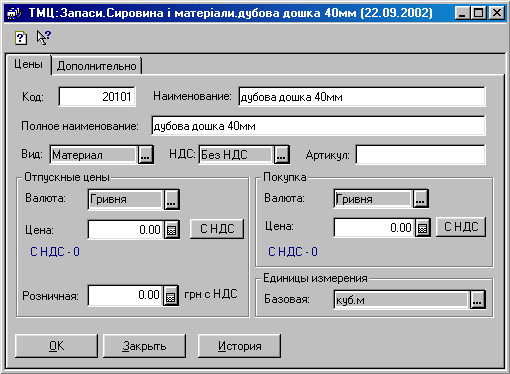The width and height of the screenshot is (510, 374).
Task: Open calculator for Покупка Цена field
Action: [423, 228]
